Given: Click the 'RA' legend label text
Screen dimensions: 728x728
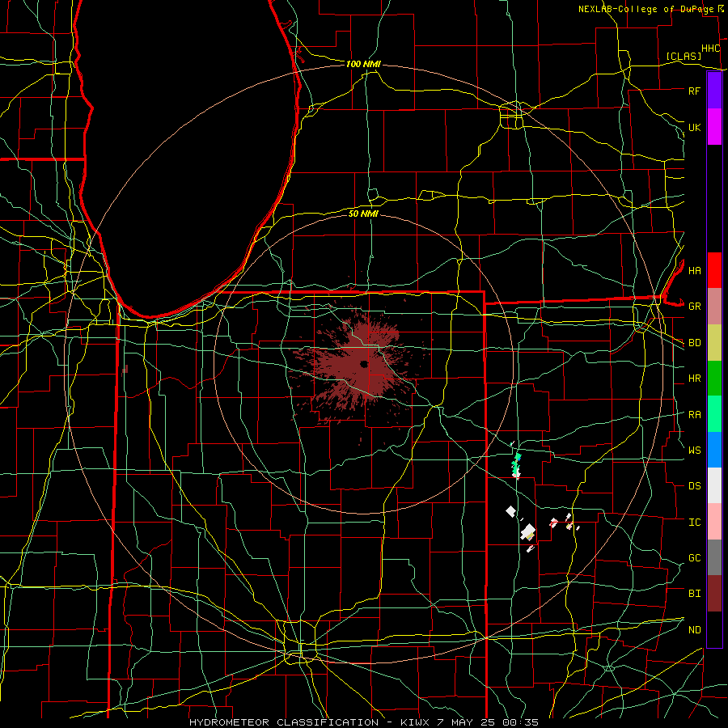Looking at the screenshot, I should 694,415.
